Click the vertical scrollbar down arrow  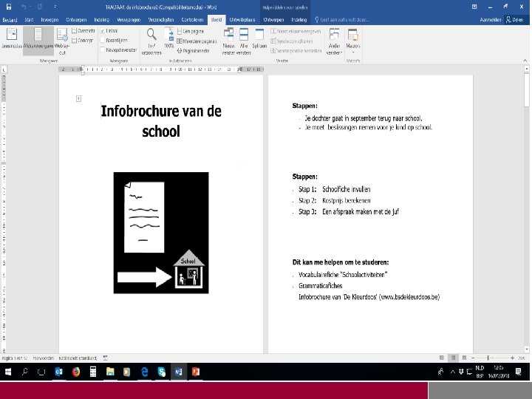[527, 349]
